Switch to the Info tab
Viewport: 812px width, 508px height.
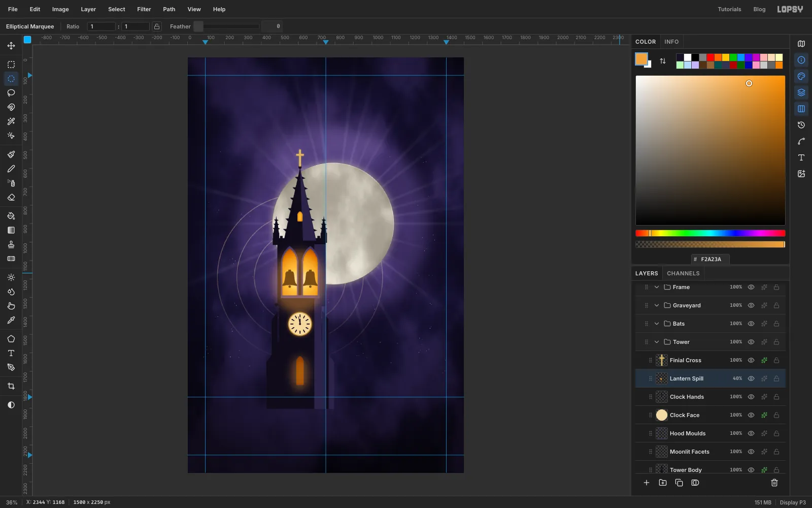pos(671,42)
